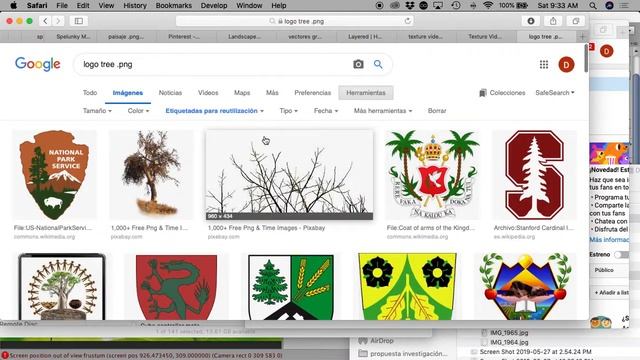The height and width of the screenshot is (360, 640).
Task: Open the Más herramientas dropdown
Action: point(383,111)
